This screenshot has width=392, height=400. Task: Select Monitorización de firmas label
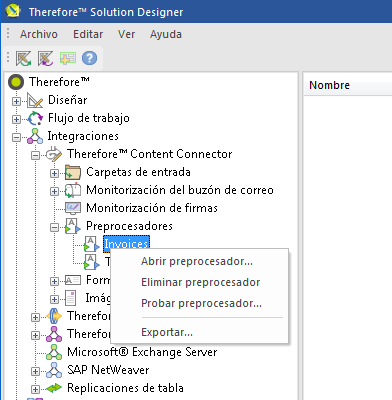click(152, 208)
